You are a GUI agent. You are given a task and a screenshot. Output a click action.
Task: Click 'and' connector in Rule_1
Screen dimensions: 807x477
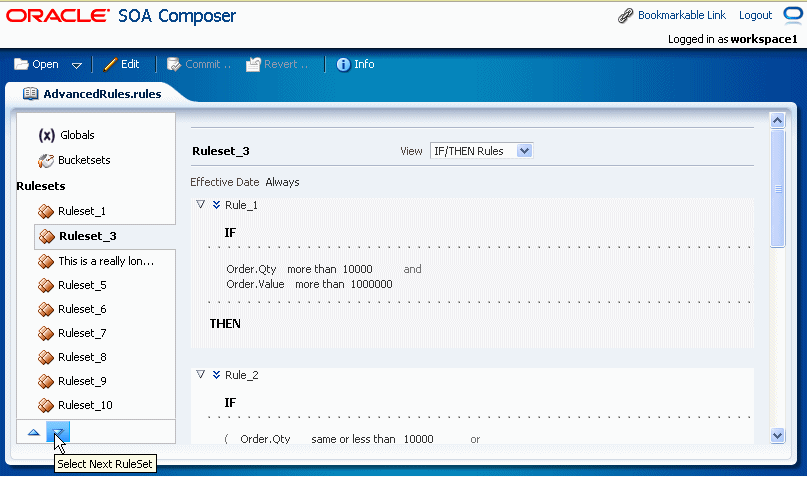coord(412,269)
